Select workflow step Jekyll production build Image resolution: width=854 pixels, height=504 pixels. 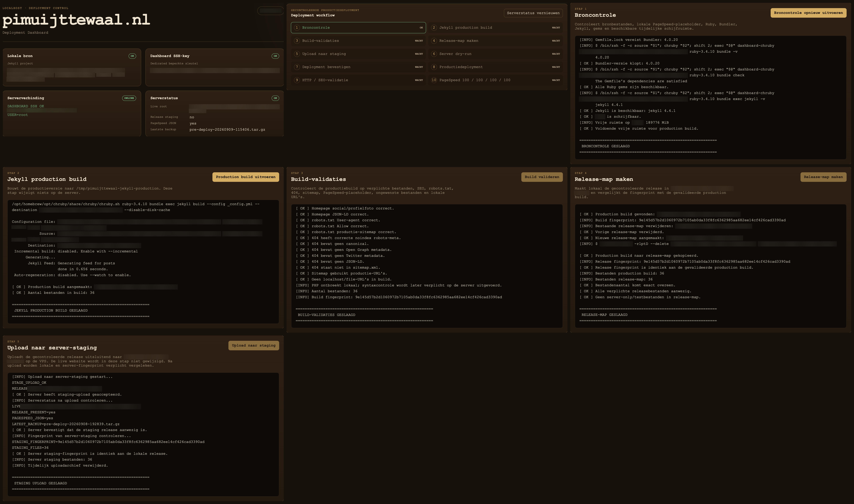[x=495, y=28]
